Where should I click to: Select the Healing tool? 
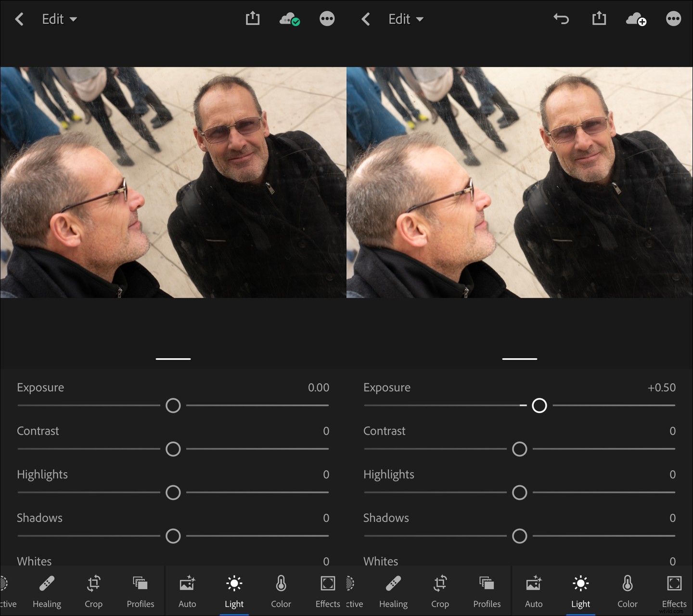point(47,591)
